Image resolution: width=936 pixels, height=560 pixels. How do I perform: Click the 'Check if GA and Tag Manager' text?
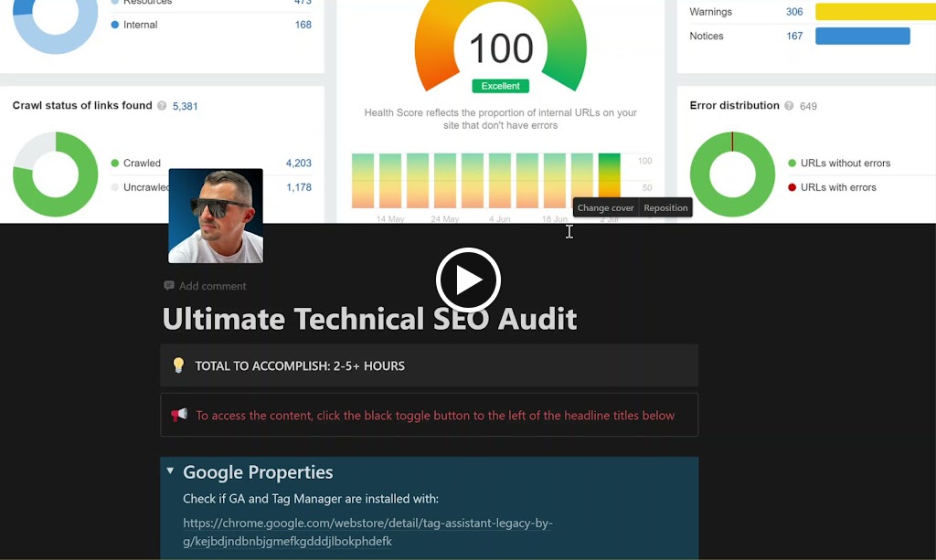point(311,499)
